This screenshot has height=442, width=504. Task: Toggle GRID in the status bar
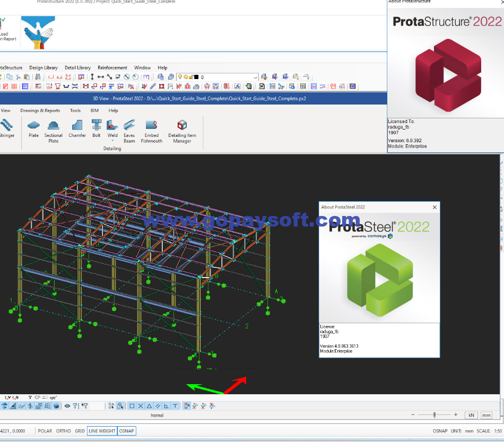pyautogui.click(x=80, y=431)
